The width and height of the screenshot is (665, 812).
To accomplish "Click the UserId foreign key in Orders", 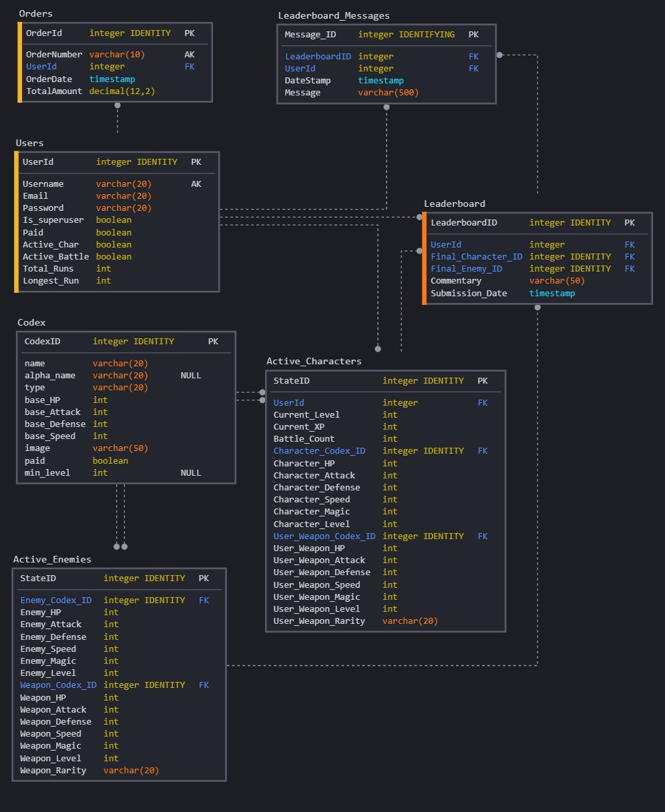I will (41, 66).
